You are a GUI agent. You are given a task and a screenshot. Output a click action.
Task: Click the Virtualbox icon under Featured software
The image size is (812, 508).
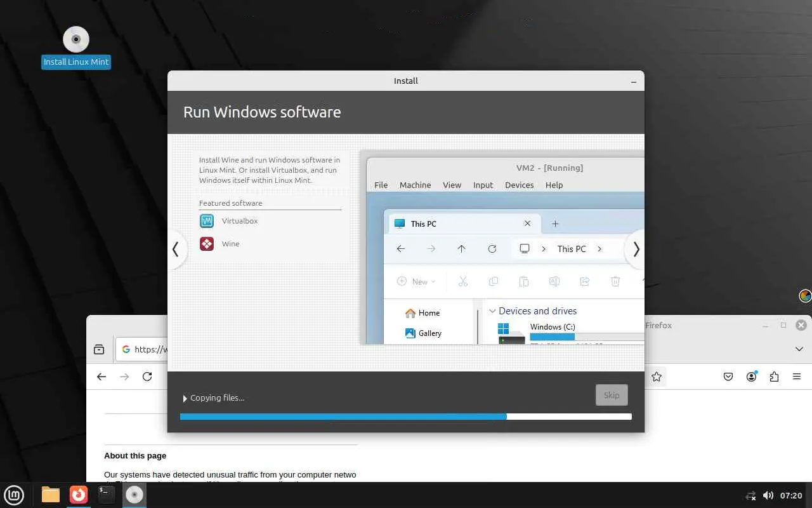click(x=207, y=221)
